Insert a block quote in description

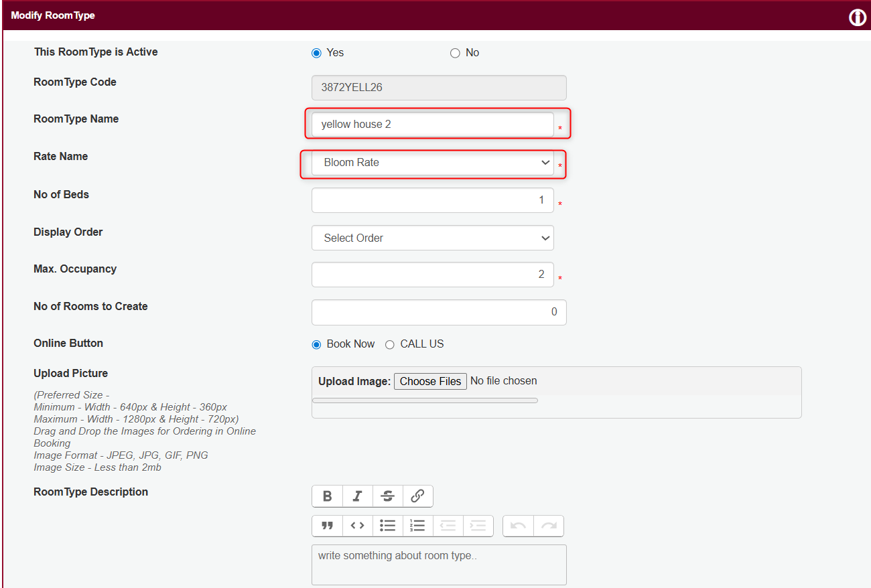(x=327, y=526)
